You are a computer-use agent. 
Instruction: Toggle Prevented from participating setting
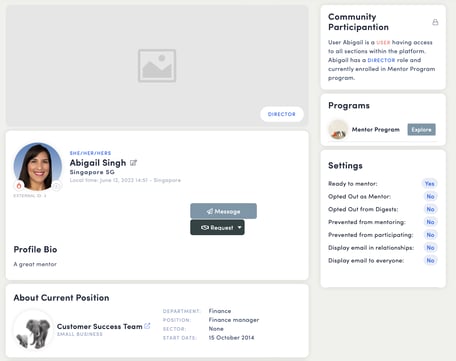click(x=430, y=235)
